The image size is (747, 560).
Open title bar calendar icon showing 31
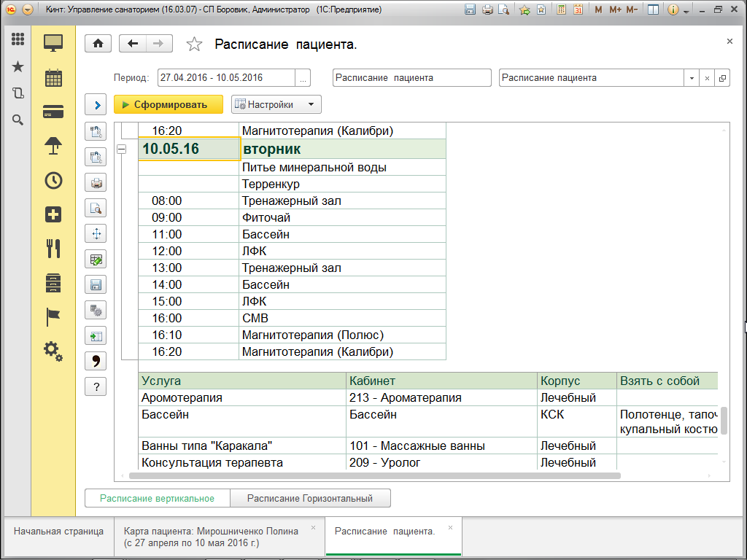[578, 9]
